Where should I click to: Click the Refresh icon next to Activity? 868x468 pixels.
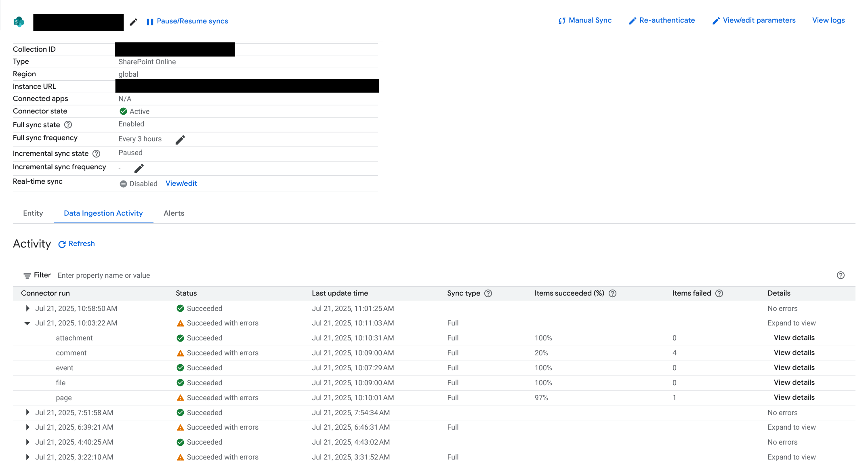click(62, 244)
